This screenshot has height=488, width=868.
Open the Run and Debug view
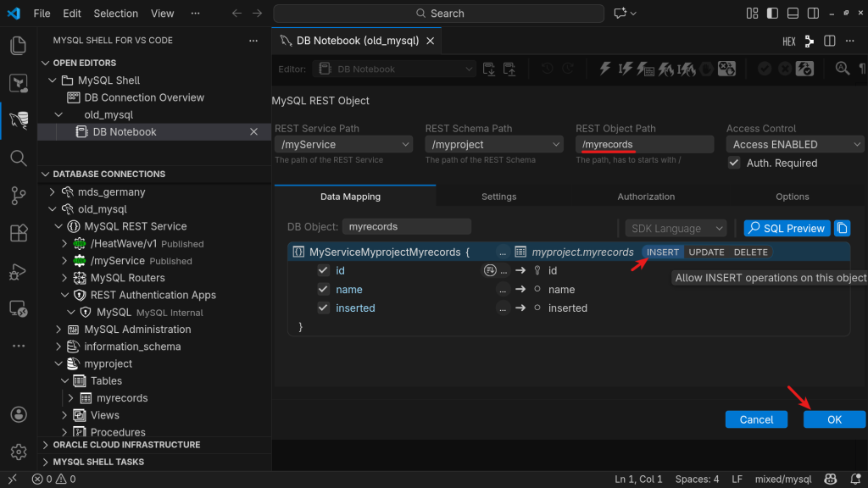click(18, 271)
